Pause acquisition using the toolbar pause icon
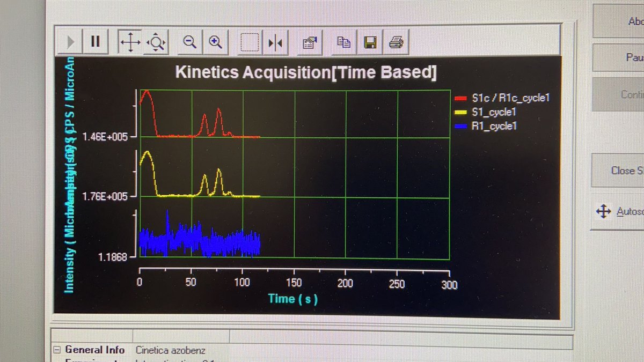This screenshot has width=644, height=362. 96,41
